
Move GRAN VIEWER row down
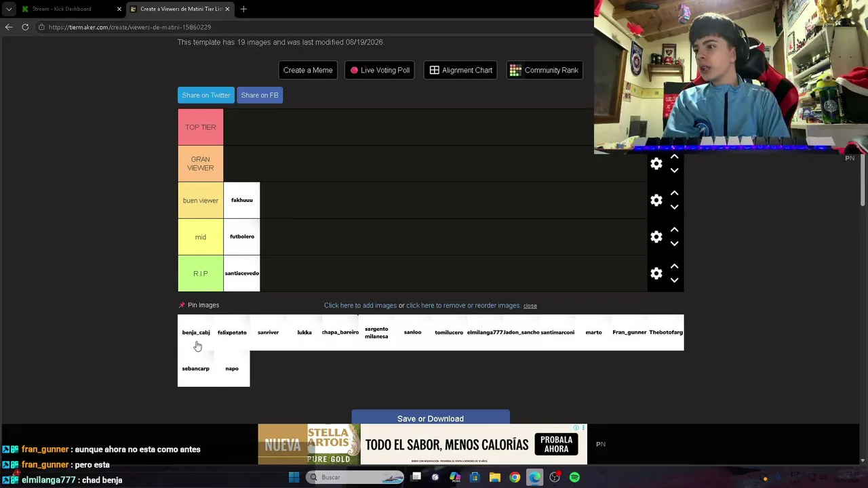coord(674,171)
